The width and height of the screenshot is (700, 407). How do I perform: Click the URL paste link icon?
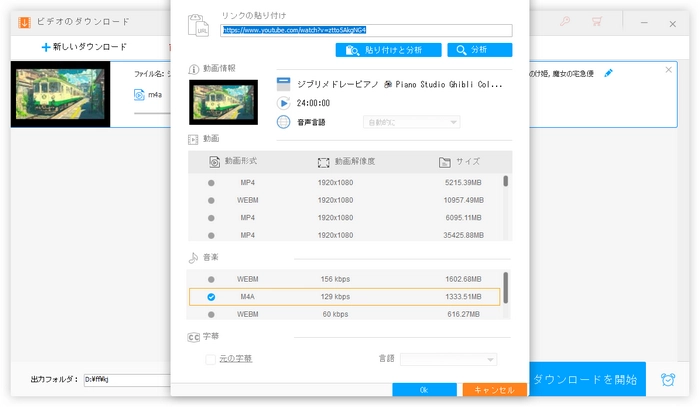click(x=198, y=25)
